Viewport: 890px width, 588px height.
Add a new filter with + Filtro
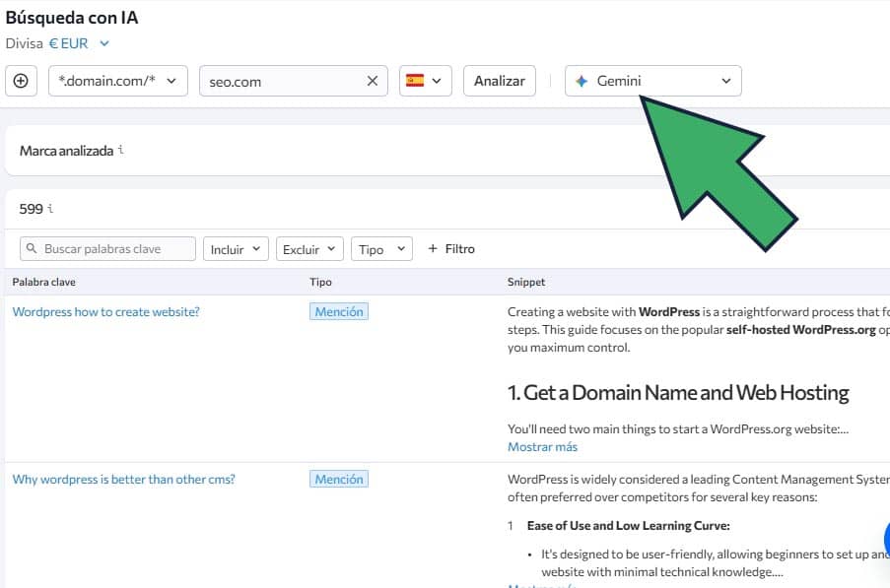pos(450,248)
